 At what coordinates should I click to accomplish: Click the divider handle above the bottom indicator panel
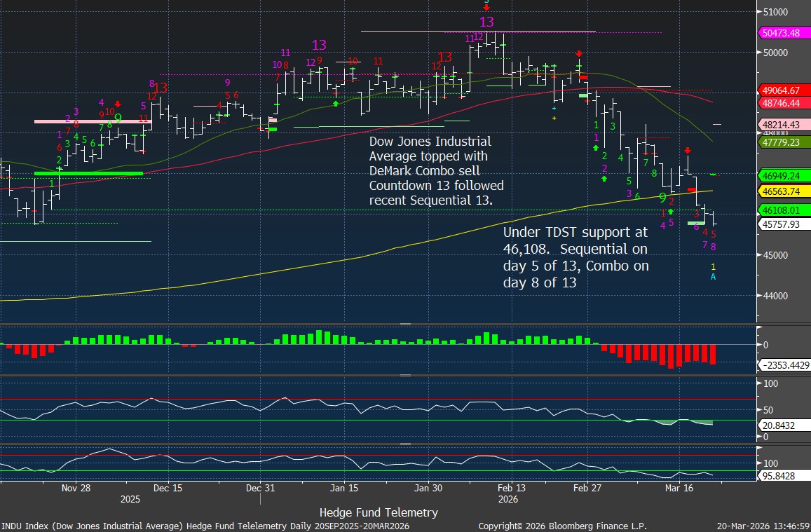[x=404, y=444]
